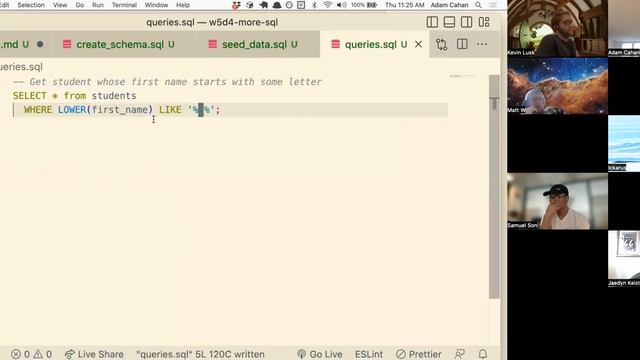Open Spotlight search magnifier icon

click(478, 5)
